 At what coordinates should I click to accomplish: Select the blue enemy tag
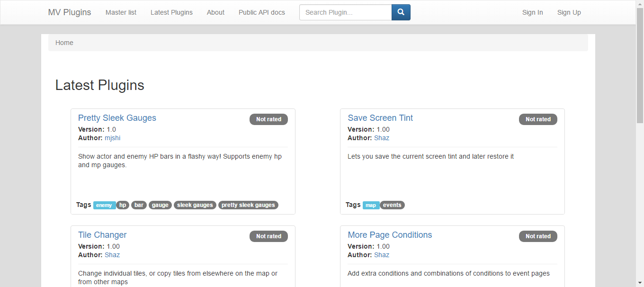coord(104,205)
